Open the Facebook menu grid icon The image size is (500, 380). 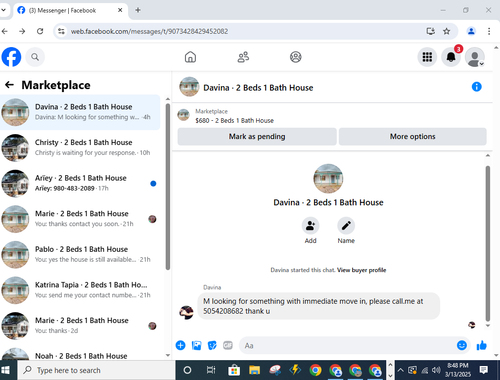[427, 57]
